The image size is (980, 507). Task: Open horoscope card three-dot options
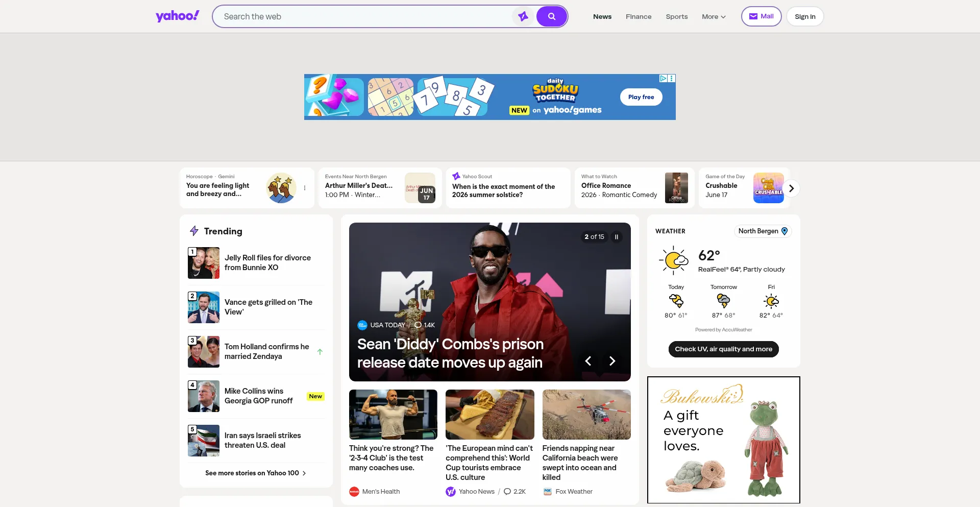(x=305, y=188)
